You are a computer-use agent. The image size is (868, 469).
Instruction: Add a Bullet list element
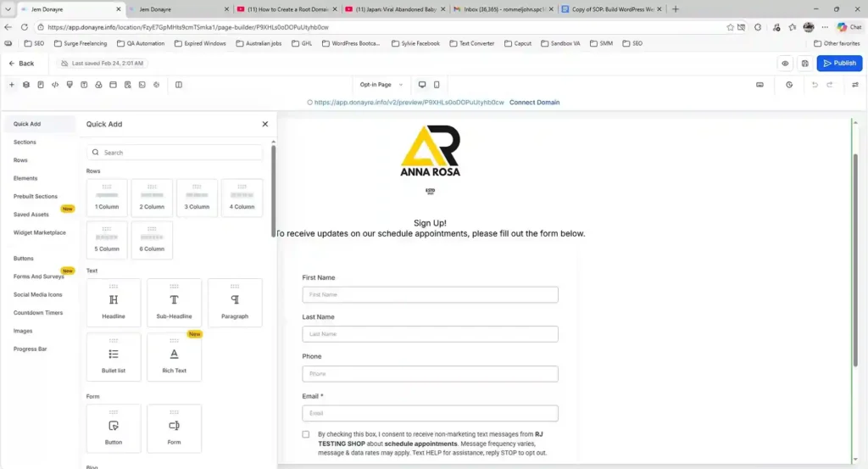point(114,357)
